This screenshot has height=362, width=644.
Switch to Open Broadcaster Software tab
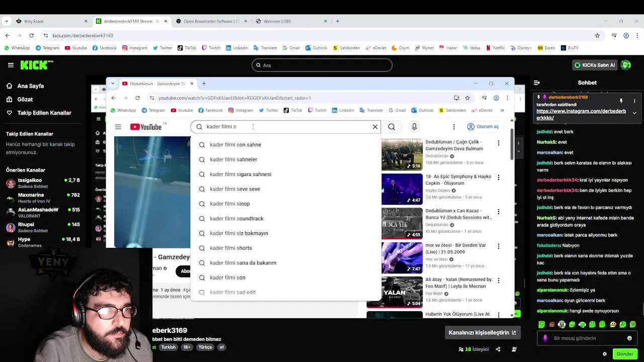pyautogui.click(x=211, y=21)
